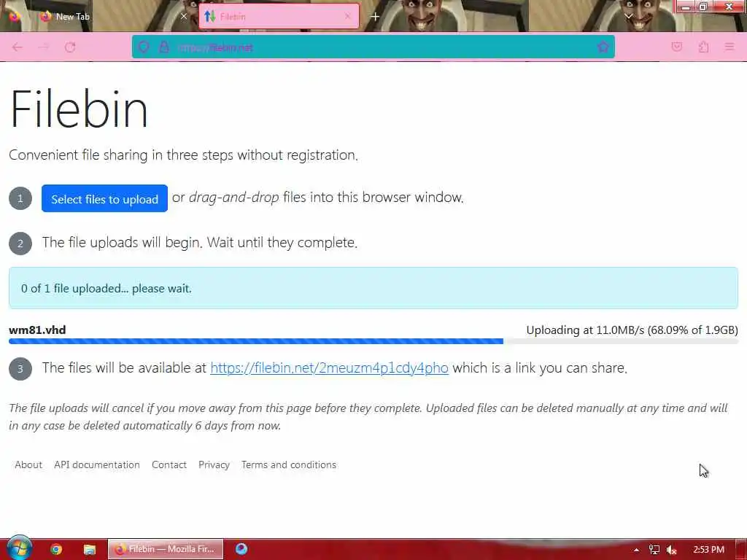Image resolution: width=747 pixels, height=560 pixels.
Task: Close the Filebin tab
Action: point(348,16)
